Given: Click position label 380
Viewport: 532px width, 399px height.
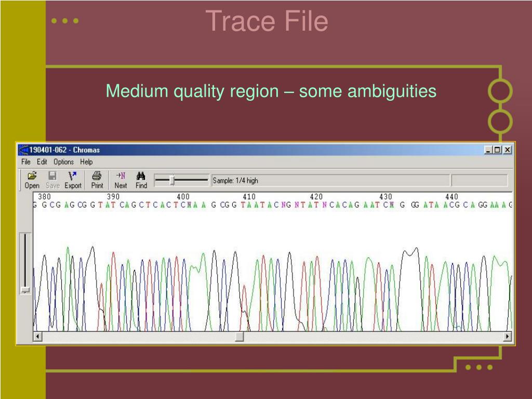Looking at the screenshot, I should (44, 196).
